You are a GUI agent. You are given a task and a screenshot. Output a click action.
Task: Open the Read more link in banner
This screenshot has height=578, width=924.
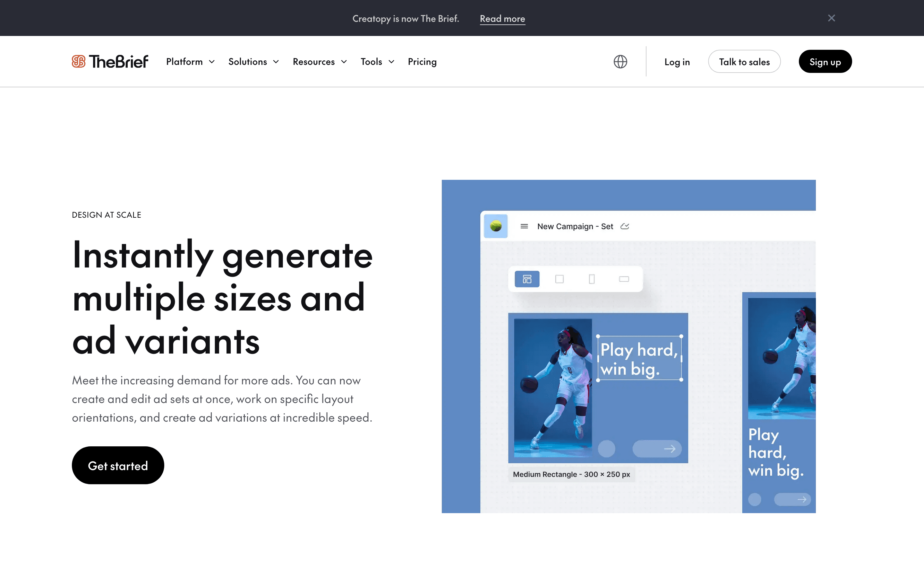(x=502, y=18)
